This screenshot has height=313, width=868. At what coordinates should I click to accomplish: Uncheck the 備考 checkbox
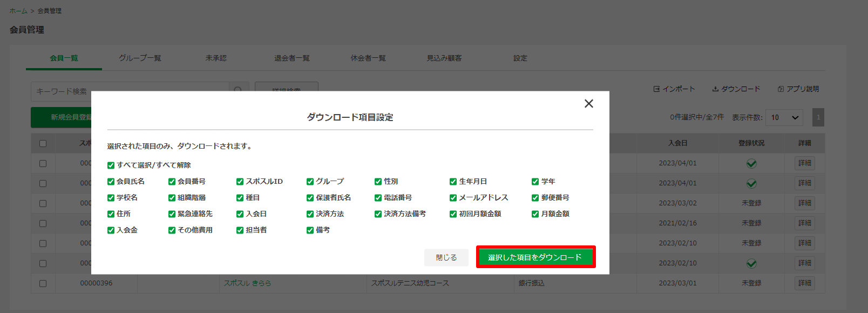(x=310, y=230)
